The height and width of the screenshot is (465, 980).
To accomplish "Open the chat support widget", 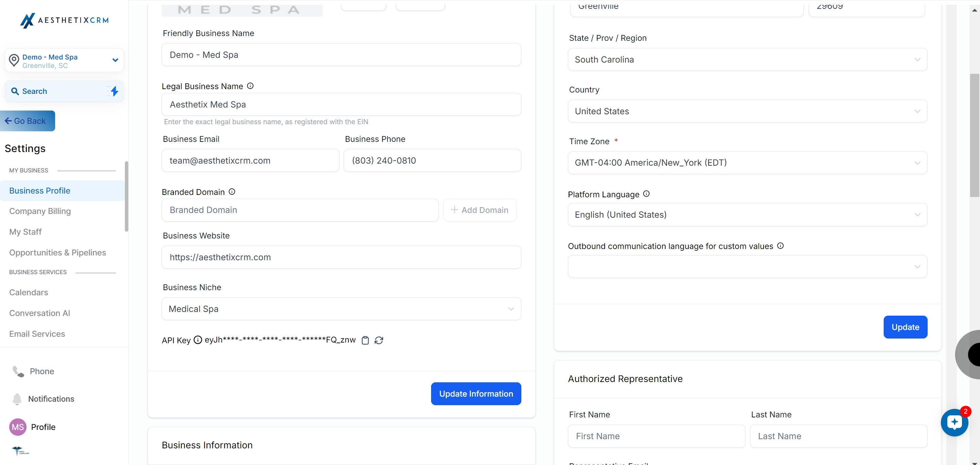I will click(954, 422).
